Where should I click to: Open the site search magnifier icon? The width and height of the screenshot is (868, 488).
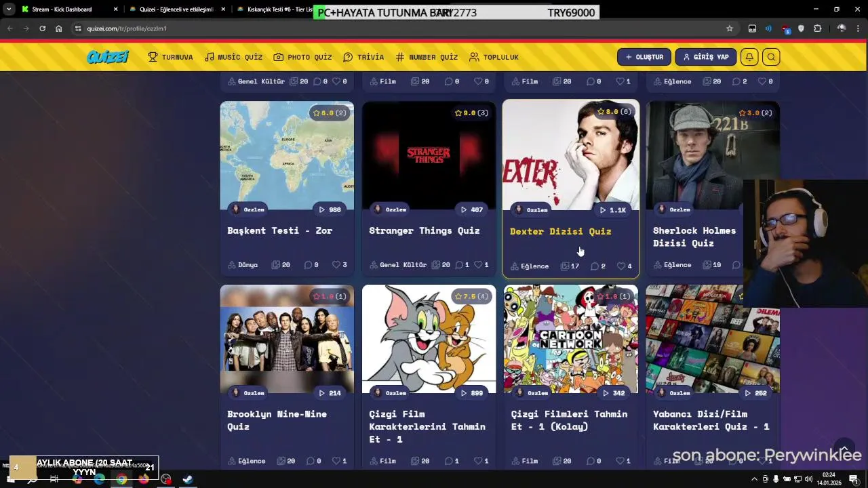771,57
